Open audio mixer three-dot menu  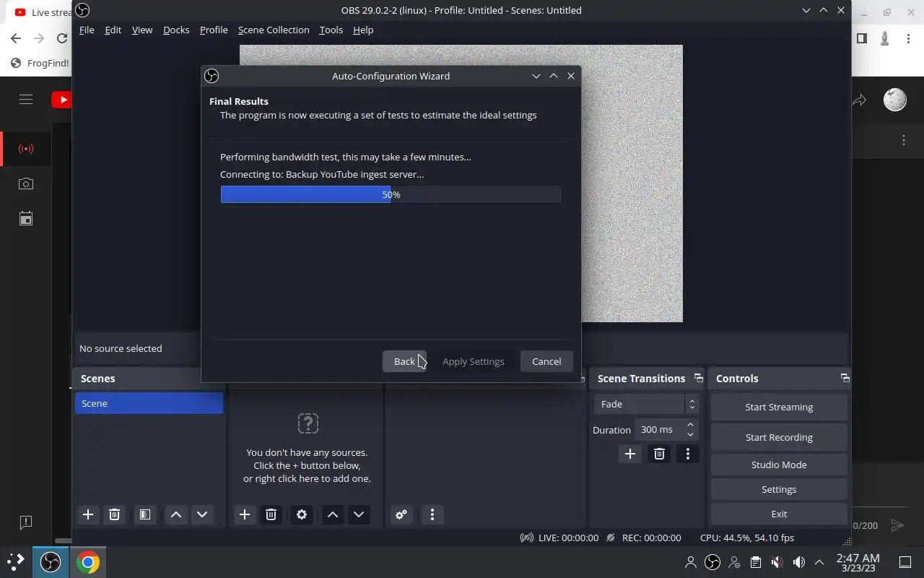tap(432, 514)
